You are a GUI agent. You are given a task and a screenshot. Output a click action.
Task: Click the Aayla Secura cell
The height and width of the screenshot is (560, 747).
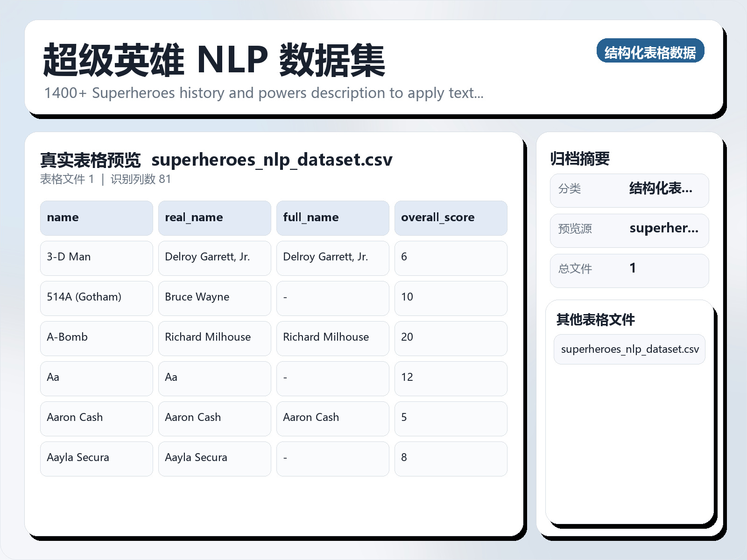[96, 459]
